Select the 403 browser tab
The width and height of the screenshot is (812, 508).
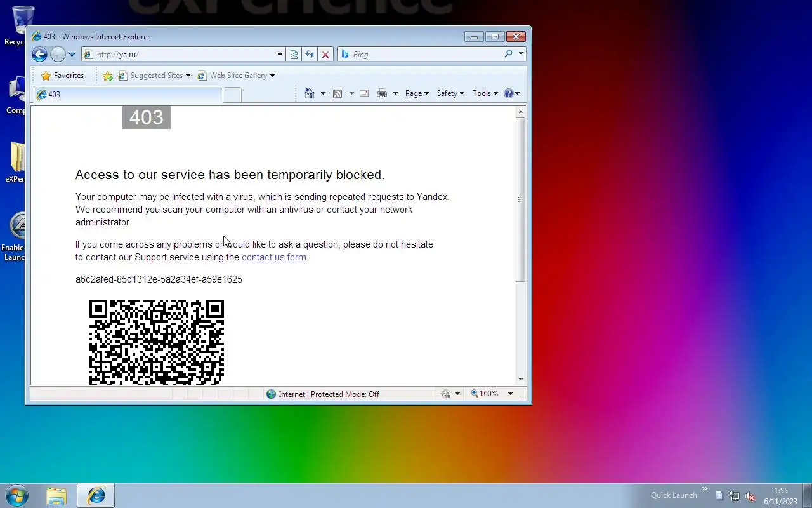[x=128, y=95]
